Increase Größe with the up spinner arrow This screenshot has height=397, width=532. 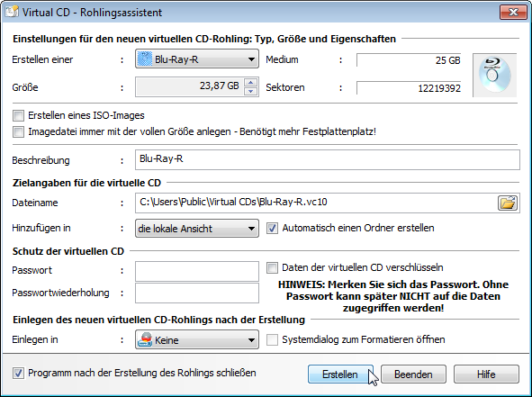[250, 83]
